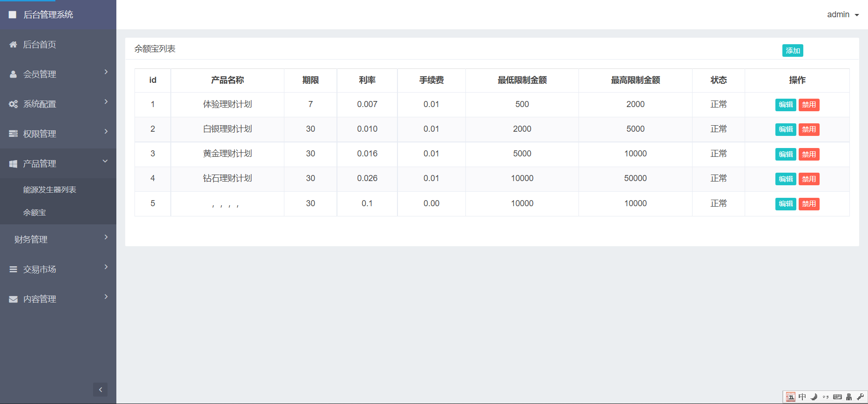Click the 余额宝列表 panel title
The image size is (868, 404).
[x=155, y=49]
